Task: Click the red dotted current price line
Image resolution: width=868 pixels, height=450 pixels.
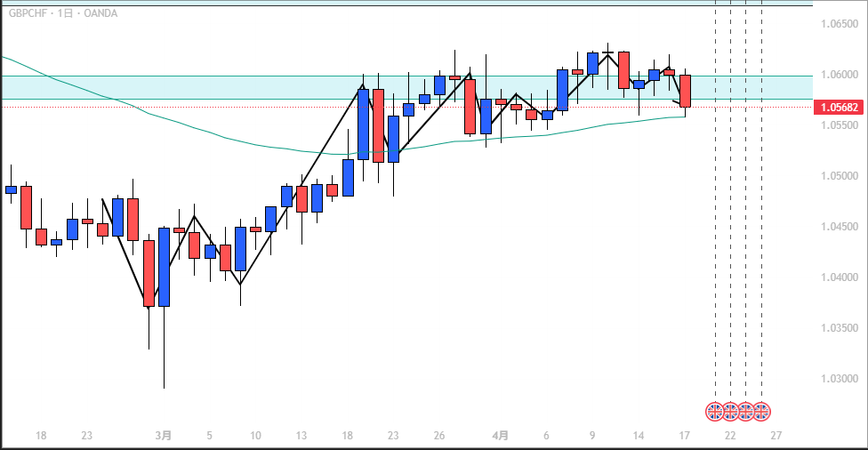Action: [267, 108]
